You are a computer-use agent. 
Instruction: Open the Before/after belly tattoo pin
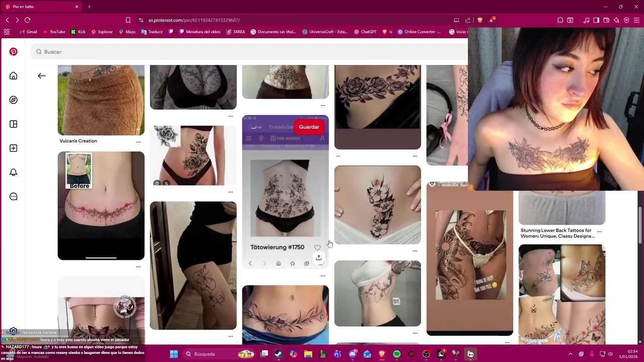[x=101, y=206]
